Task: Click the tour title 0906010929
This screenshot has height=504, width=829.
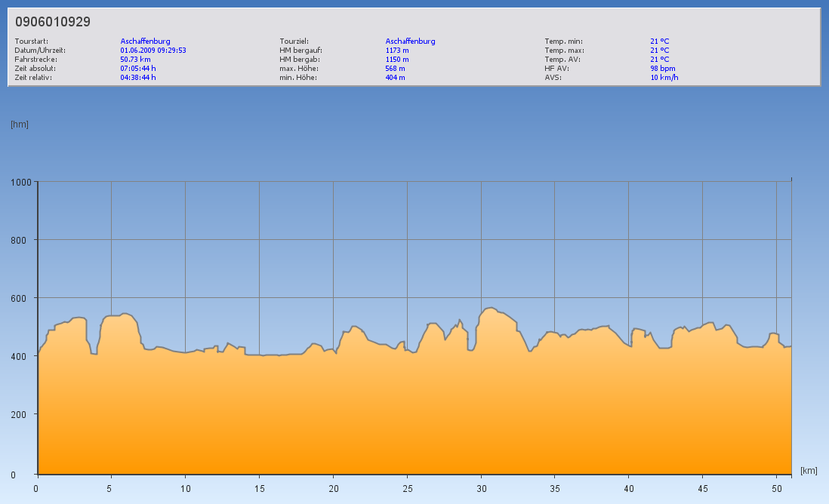Action: tap(53, 22)
